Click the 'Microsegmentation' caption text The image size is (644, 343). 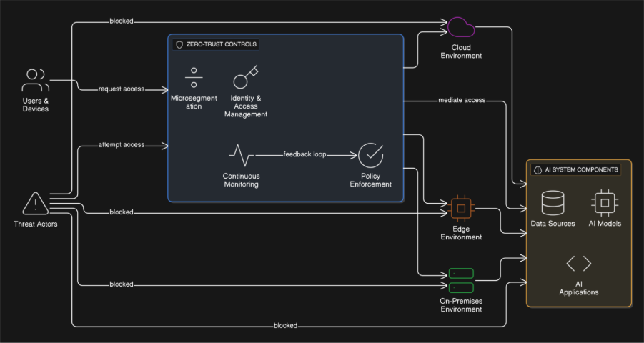click(x=194, y=102)
